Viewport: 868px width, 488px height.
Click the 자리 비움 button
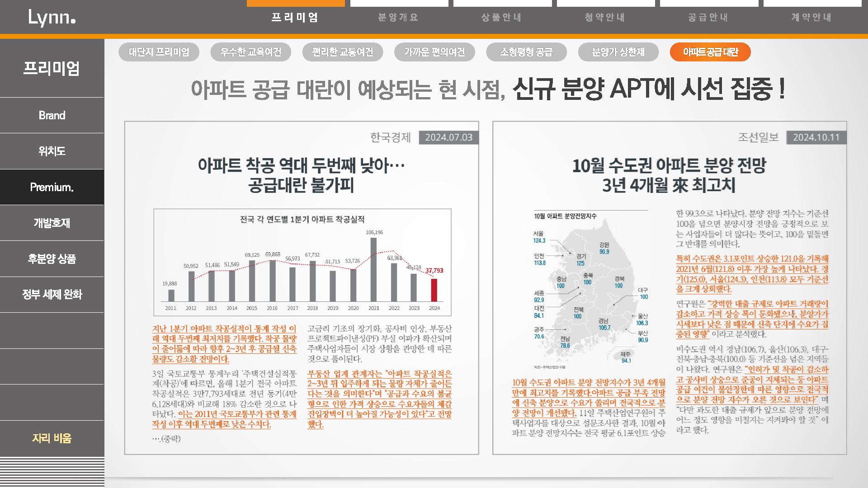pyautogui.click(x=52, y=438)
